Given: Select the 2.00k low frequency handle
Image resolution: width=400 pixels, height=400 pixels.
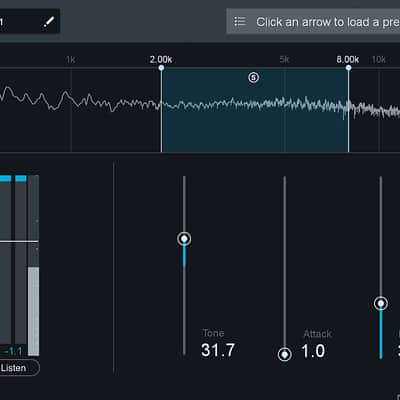Looking at the screenshot, I should coord(161,68).
